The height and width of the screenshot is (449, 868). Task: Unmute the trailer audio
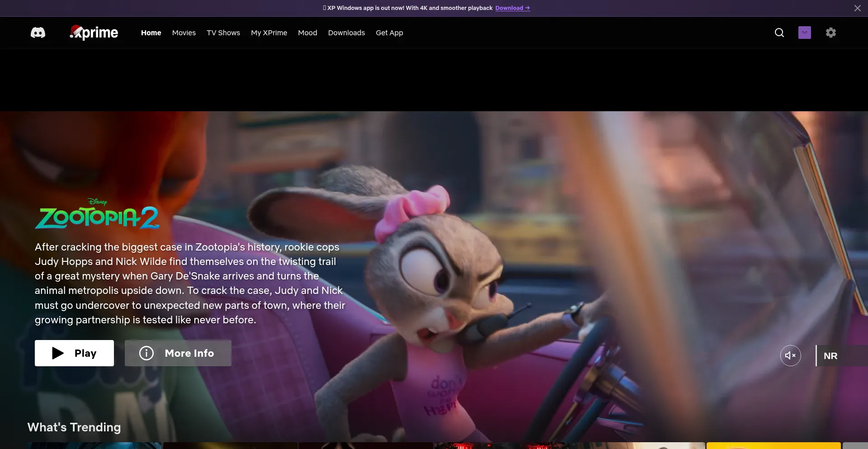[791, 355]
